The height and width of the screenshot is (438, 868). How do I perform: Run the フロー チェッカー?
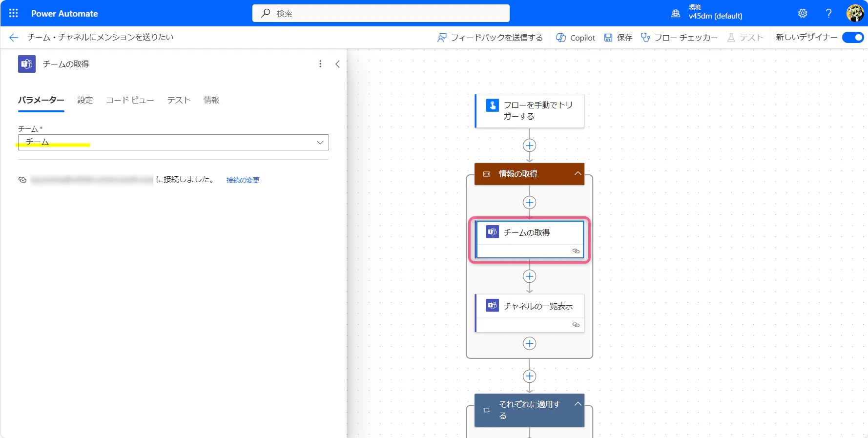[679, 38]
